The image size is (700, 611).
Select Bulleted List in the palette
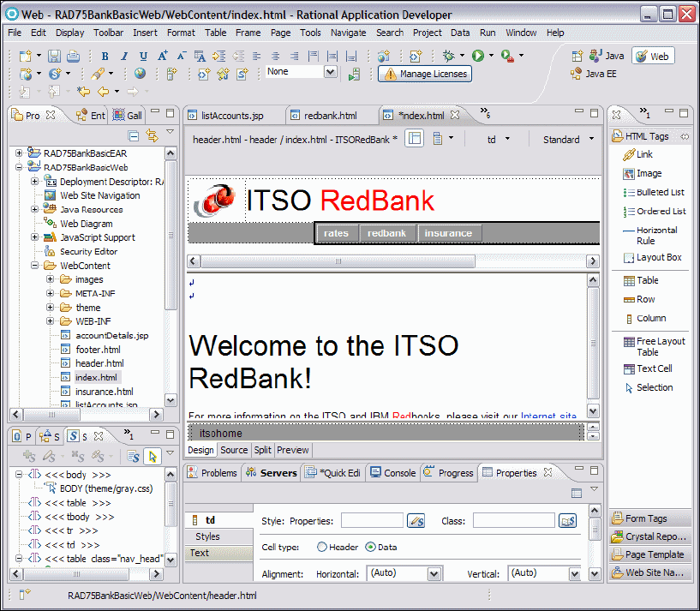pyautogui.click(x=654, y=193)
